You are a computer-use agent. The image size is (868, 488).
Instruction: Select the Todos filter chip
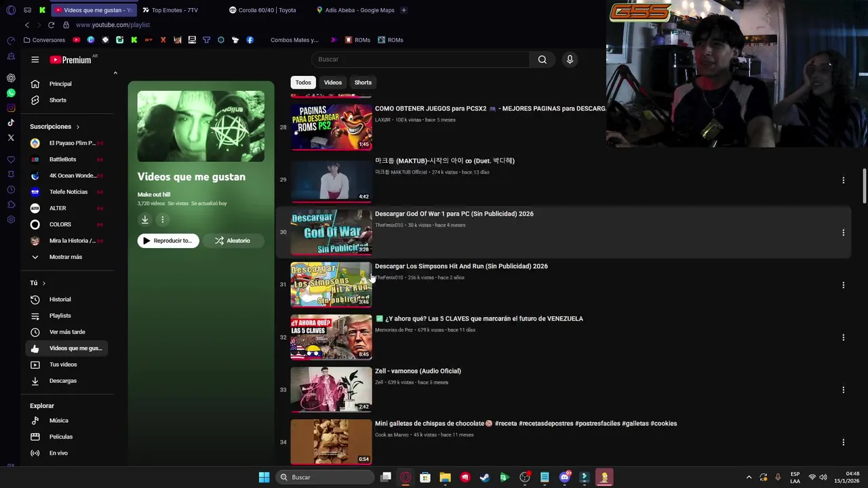303,83
